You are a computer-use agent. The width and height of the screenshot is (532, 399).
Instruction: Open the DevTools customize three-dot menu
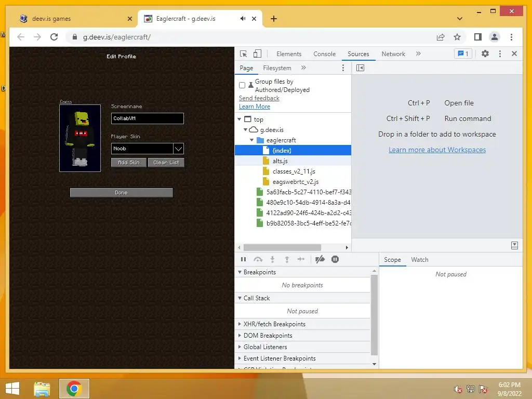(500, 54)
